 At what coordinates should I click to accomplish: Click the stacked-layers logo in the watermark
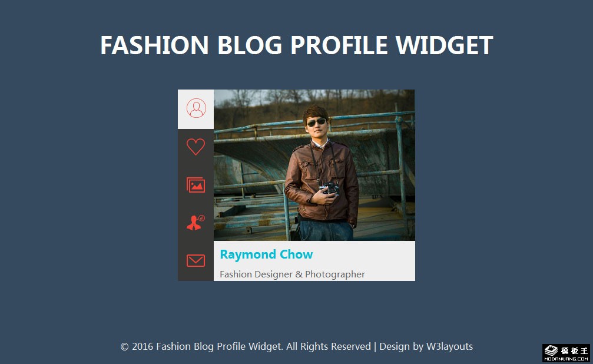pyautogui.click(x=551, y=351)
